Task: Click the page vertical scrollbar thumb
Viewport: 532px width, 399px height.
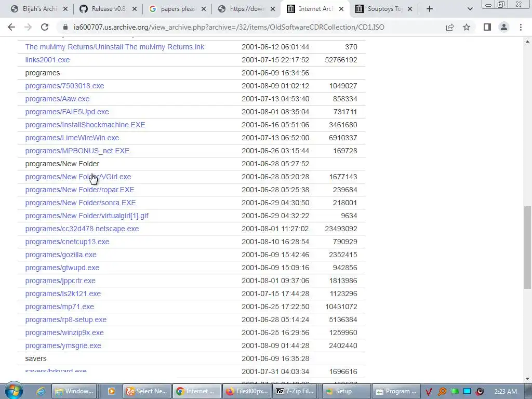Action: pos(528,247)
